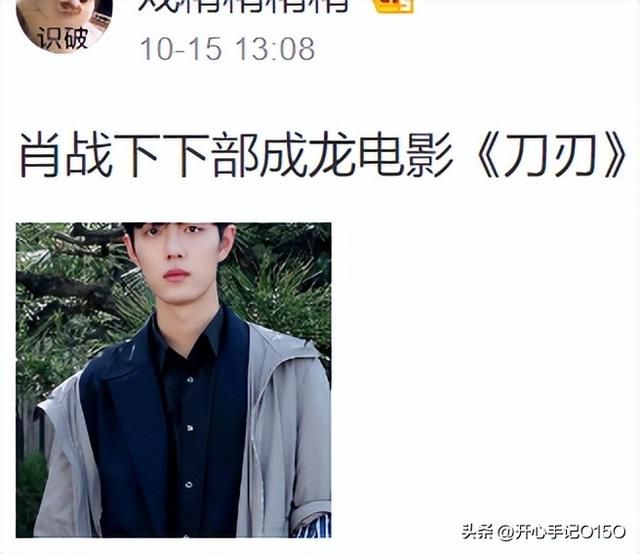Open the attached photo of the man
Viewport: 640px width, 554px height.
tap(173, 380)
